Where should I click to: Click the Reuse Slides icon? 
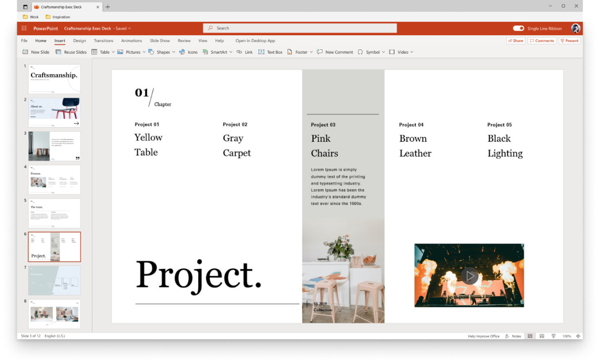pos(58,52)
